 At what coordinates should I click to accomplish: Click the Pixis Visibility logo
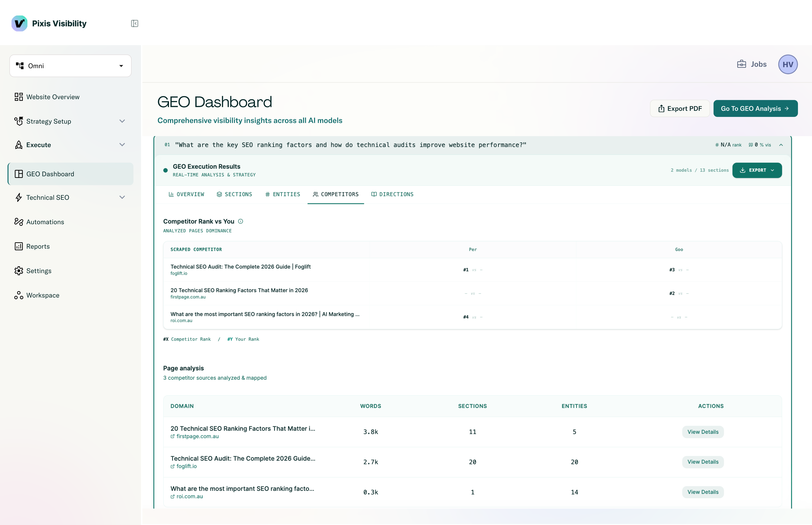coord(19,24)
